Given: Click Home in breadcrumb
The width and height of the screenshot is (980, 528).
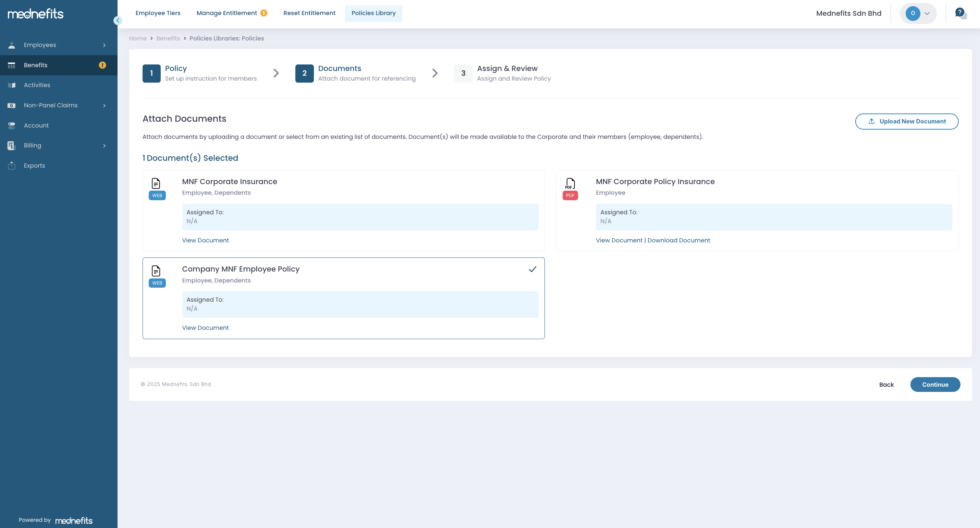Looking at the screenshot, I should pyautogui.click(x=138, y=38).
